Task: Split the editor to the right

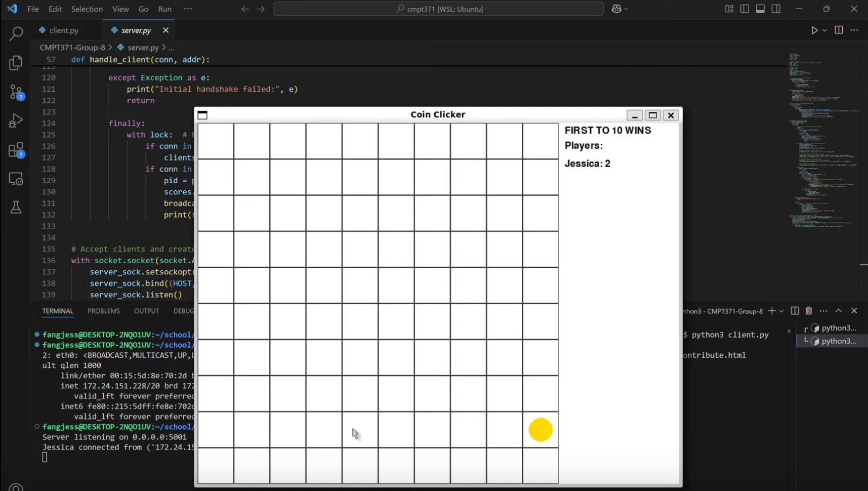Action: coord(839,30)
